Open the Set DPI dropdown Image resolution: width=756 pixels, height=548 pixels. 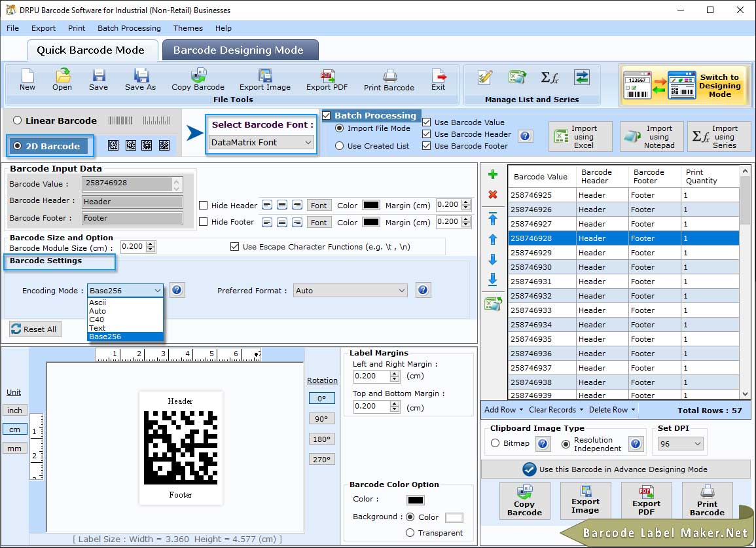[681, 444]
